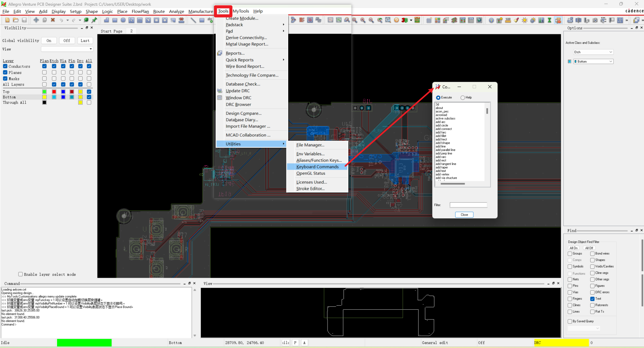The image size is (644, 348).
Task: Click the Save disk toolbar icon
Action: 24,20
